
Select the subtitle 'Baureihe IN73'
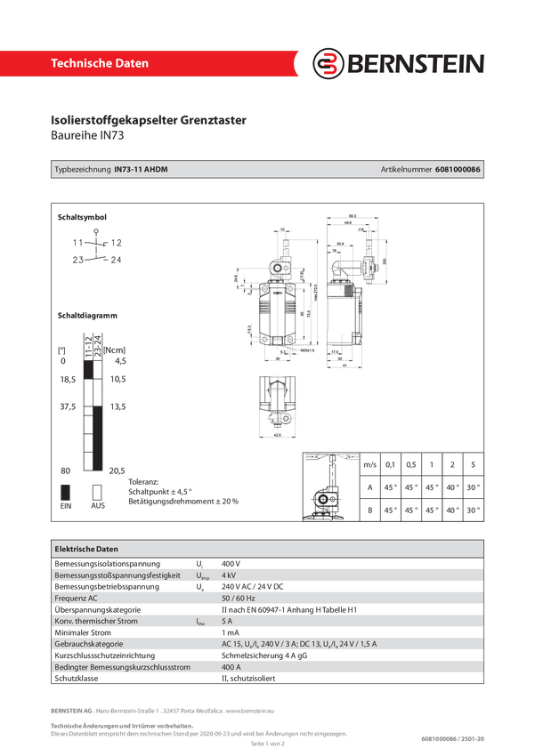click(87, 135)
